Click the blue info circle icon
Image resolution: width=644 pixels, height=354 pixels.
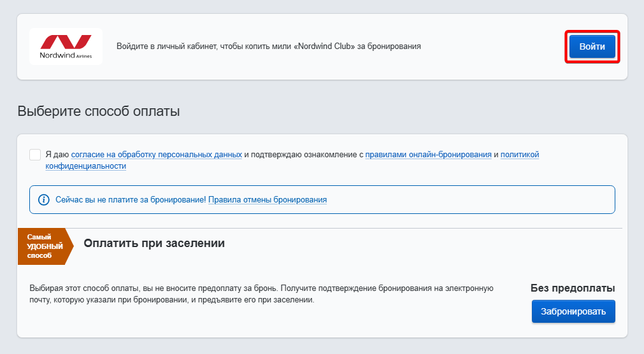[44, 200]
